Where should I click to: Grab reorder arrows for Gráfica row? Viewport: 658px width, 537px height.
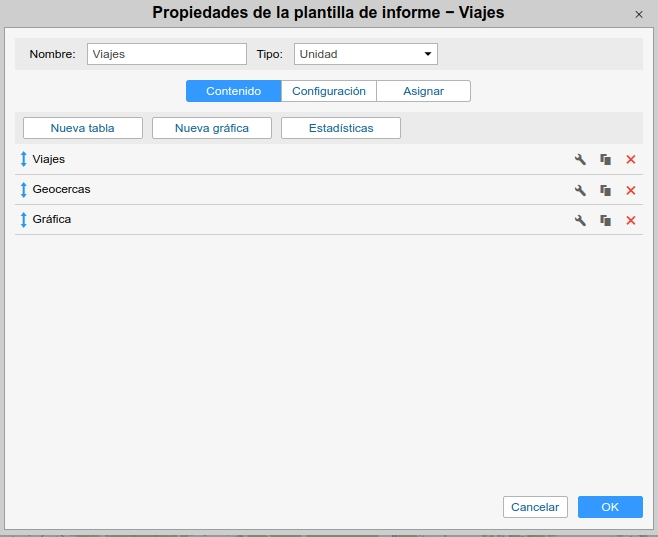pos(24,220)
